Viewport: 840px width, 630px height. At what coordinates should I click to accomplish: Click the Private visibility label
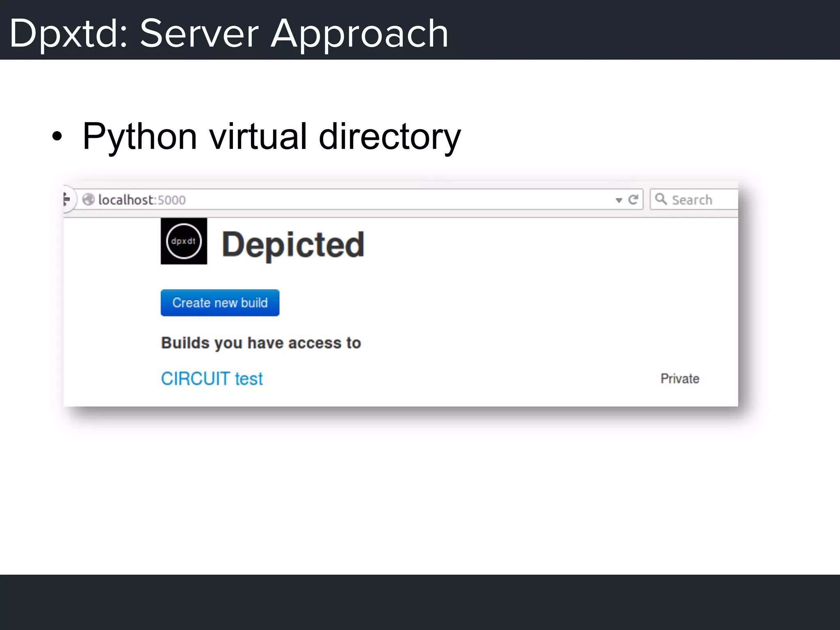(680, 379)
